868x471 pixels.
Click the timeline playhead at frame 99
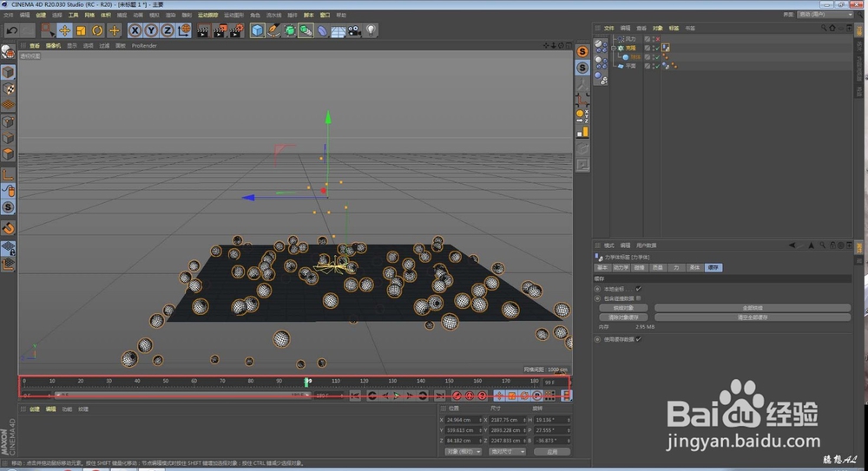point(307,382)
